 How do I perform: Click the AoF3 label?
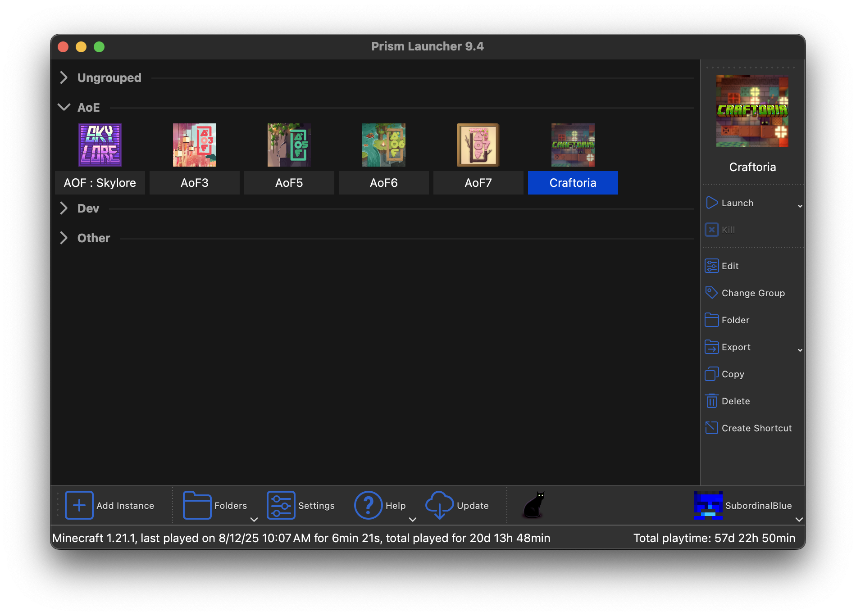click(195, 183)
